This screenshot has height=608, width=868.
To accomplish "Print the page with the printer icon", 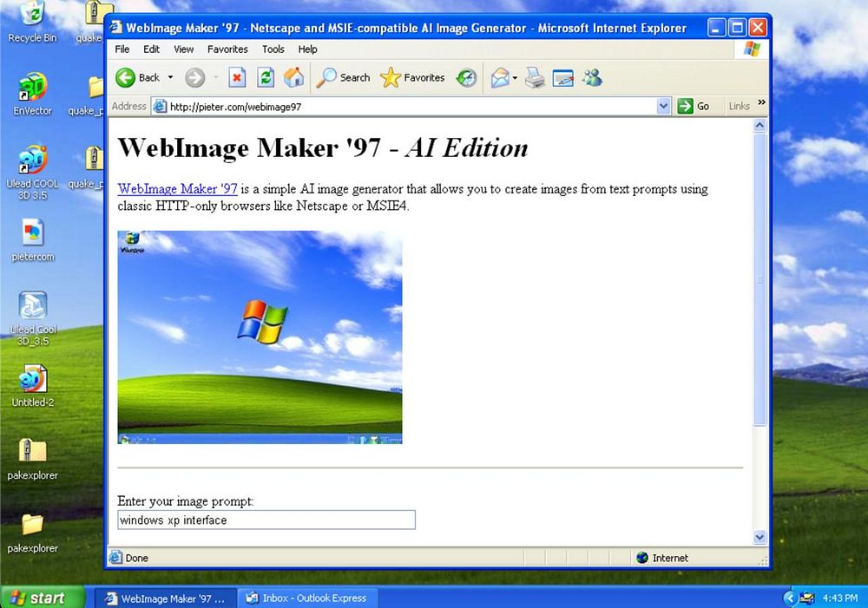I will coord(535,77).
